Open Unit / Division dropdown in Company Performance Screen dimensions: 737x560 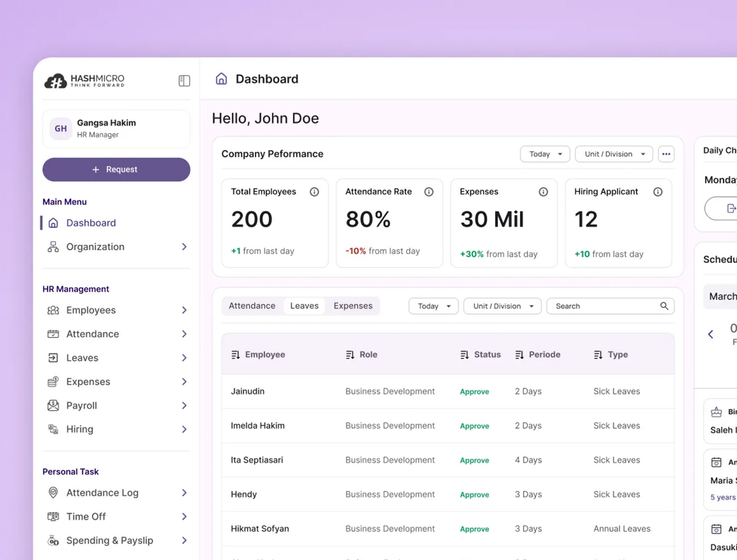614,154
